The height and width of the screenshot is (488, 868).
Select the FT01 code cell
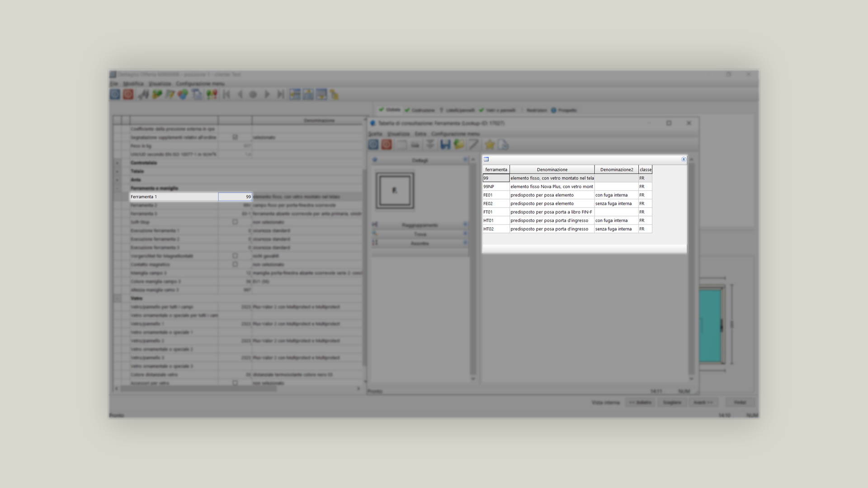pyautogui.click(x=496, y=212)
